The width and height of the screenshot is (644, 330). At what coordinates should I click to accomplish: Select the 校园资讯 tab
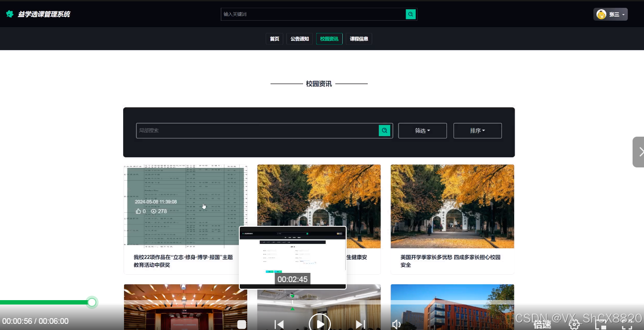329,39
